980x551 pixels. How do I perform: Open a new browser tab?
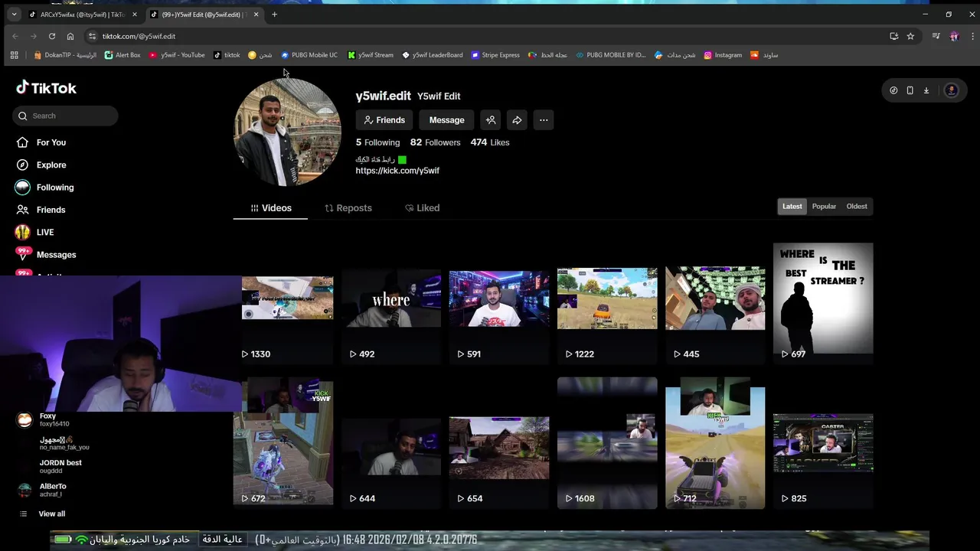point(274,15)
